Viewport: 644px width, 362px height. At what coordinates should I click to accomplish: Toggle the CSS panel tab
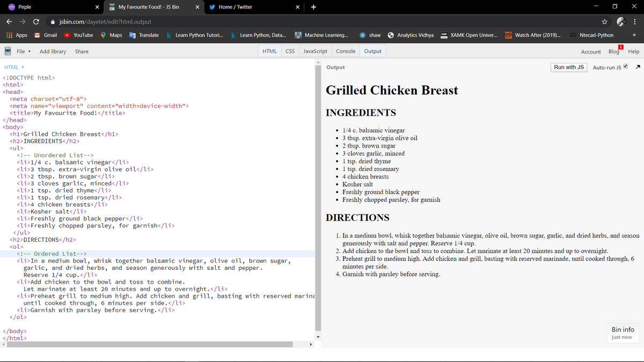pos(290,51)
